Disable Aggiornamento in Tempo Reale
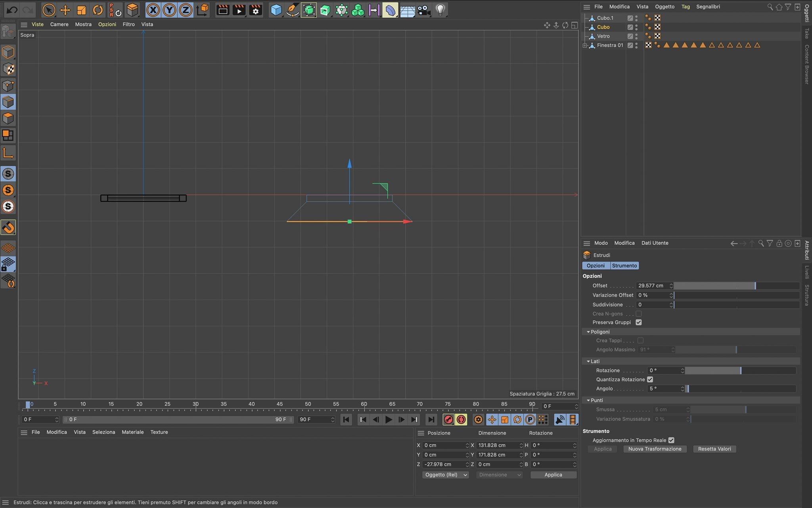This screenshot has height=508, width=812. (x=671, y=440)
